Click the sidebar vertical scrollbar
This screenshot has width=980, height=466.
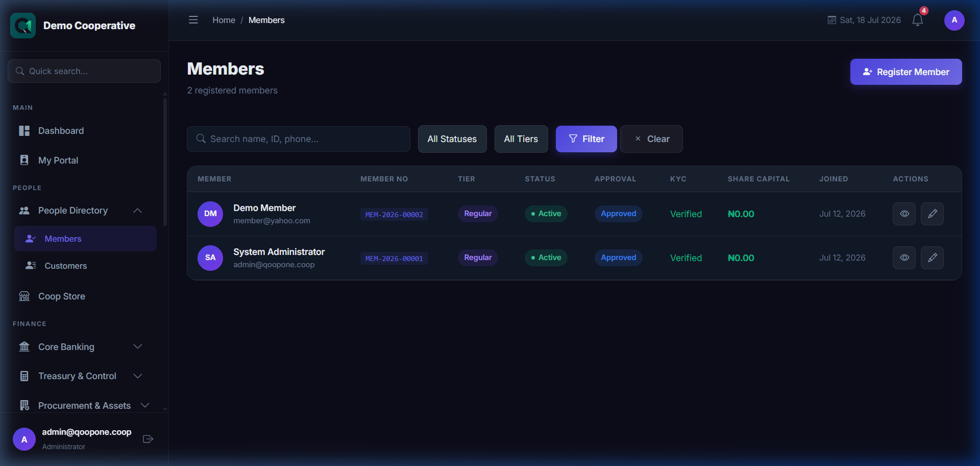(165, 161)
